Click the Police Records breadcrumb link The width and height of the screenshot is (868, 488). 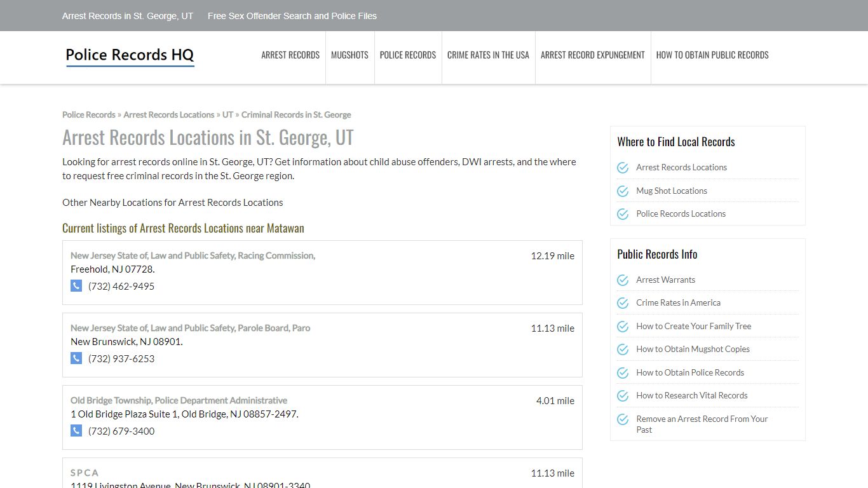coord(89,115)
